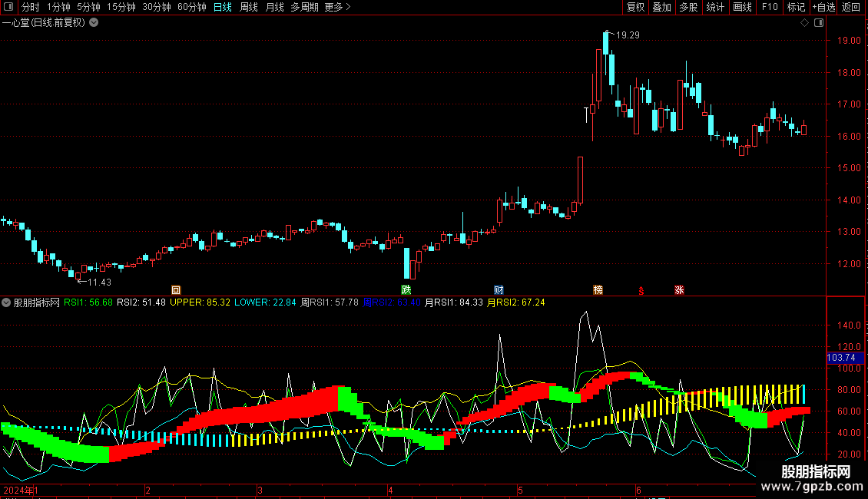Viewport: 868px width, 499px height.
Task: Click the 19.29 high price label
Action: coord(628,35)
